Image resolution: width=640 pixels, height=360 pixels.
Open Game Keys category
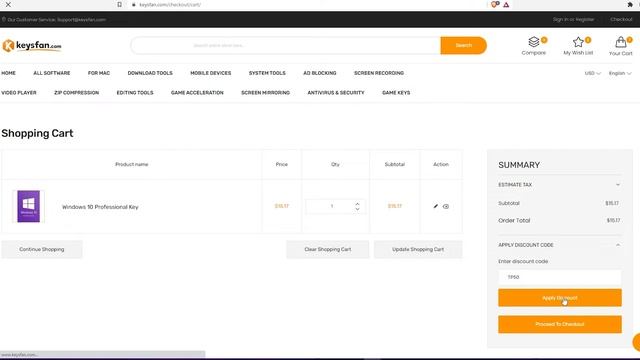pos(396,93)
